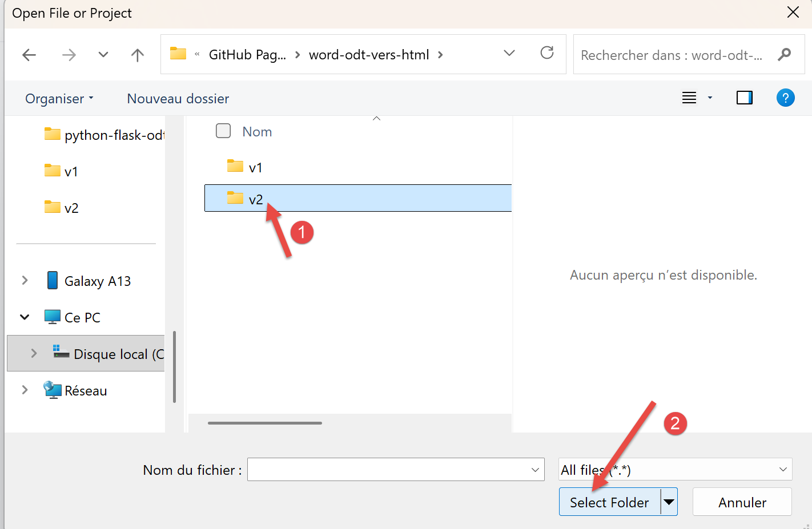Click the Annuler button
This screenshot has height=529, width=812.
click(742, 502)
